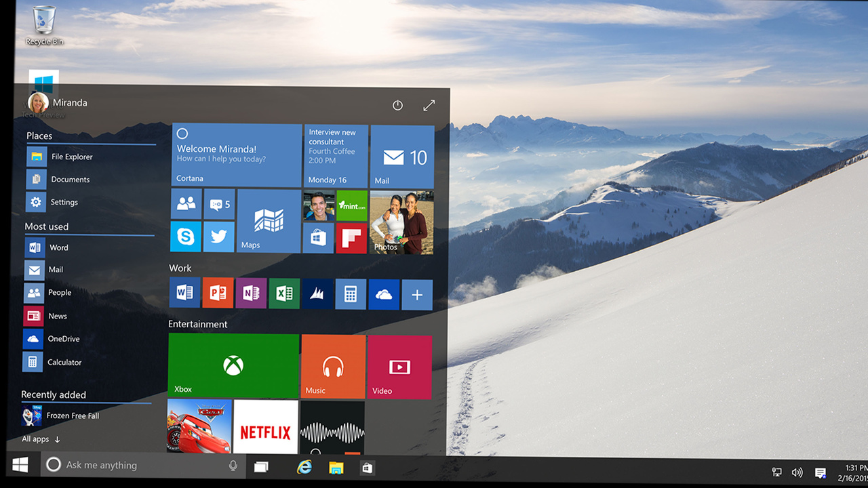Open Settings gear in Places
Image resolution: width=868 pixels, height=488 pixels.
coord(90,202)
